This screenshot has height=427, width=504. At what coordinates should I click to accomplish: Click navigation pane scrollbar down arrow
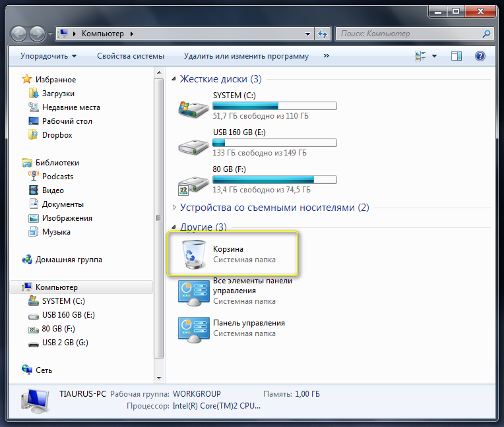pos(159,378)
